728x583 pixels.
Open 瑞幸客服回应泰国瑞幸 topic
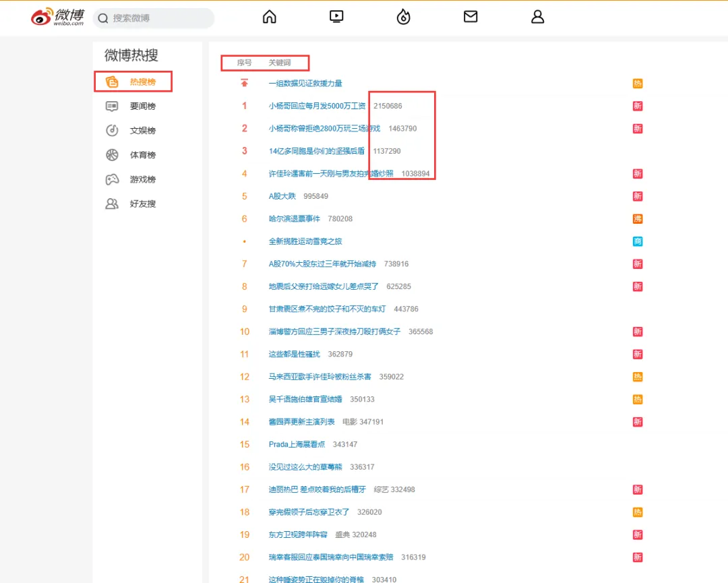click(x=330, y=557)
